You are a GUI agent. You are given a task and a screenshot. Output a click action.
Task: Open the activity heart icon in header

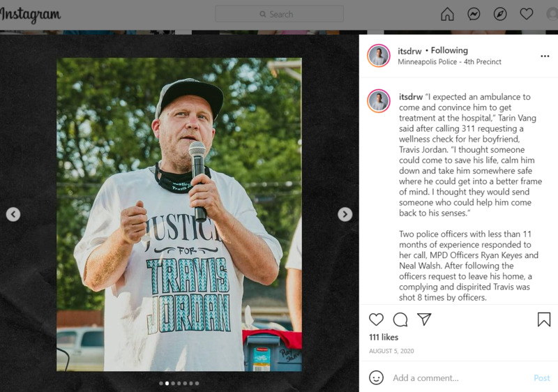(x=527, y=14)
